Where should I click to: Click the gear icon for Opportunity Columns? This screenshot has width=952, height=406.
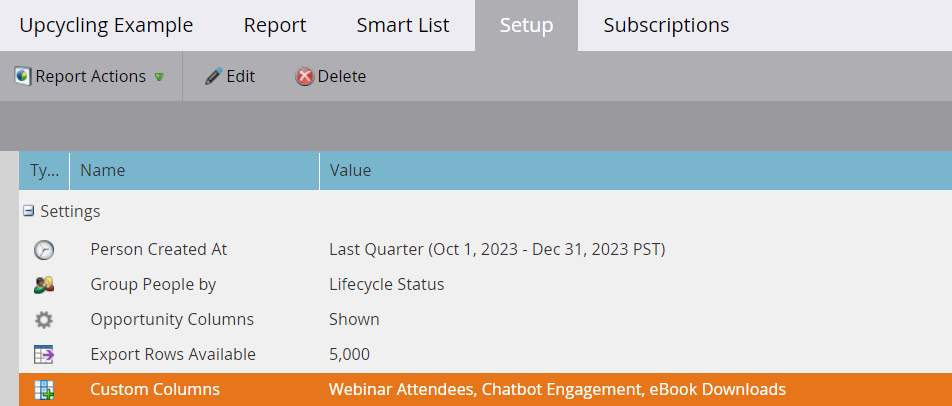tap(44, 320)
